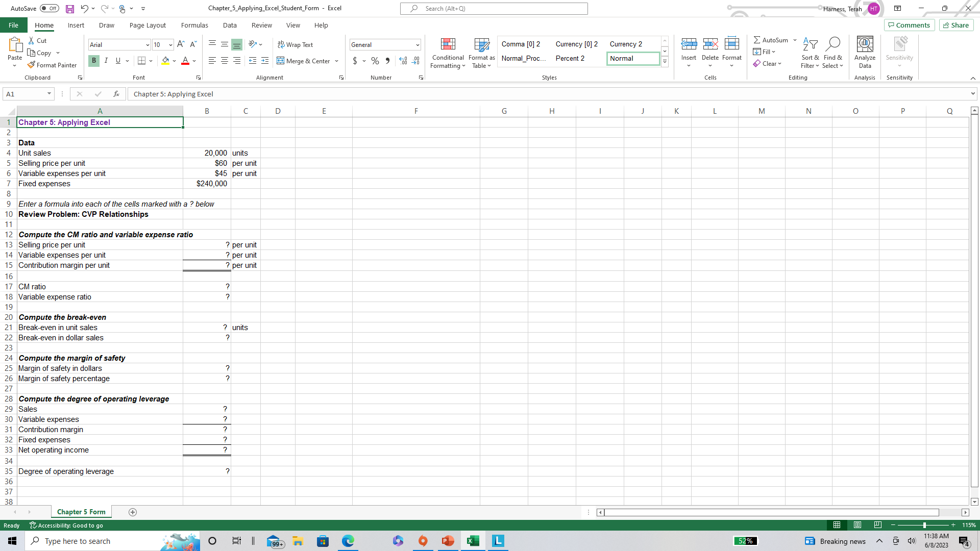
Task: Toggle bold formatting off
Action: [x=93, y=61]
